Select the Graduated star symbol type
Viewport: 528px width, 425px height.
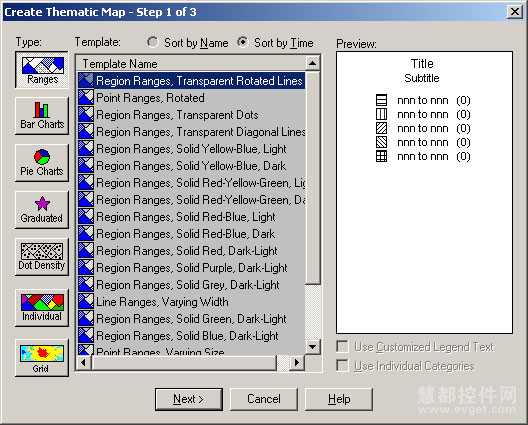tap(42, 210)
